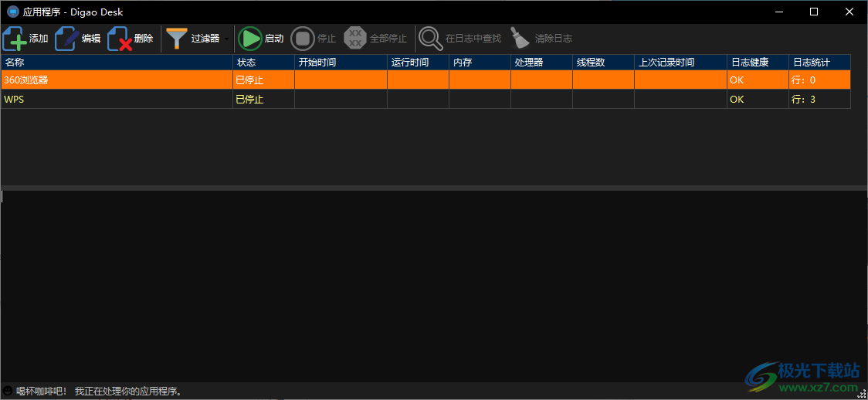The image size is (868, 400).
Task: Click the 编辑 (Edit) pencil icon
Action: coord(67,39)
